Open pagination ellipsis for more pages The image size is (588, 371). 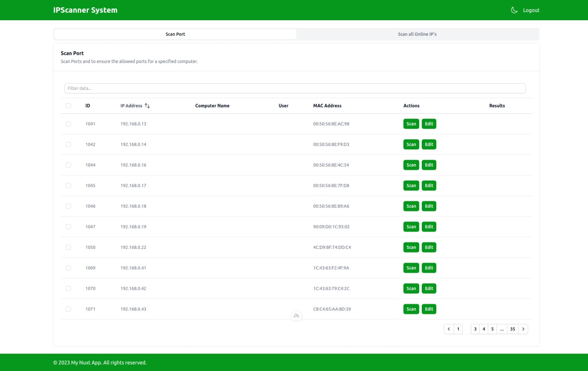pyautogui.click(x=502, y=329)
